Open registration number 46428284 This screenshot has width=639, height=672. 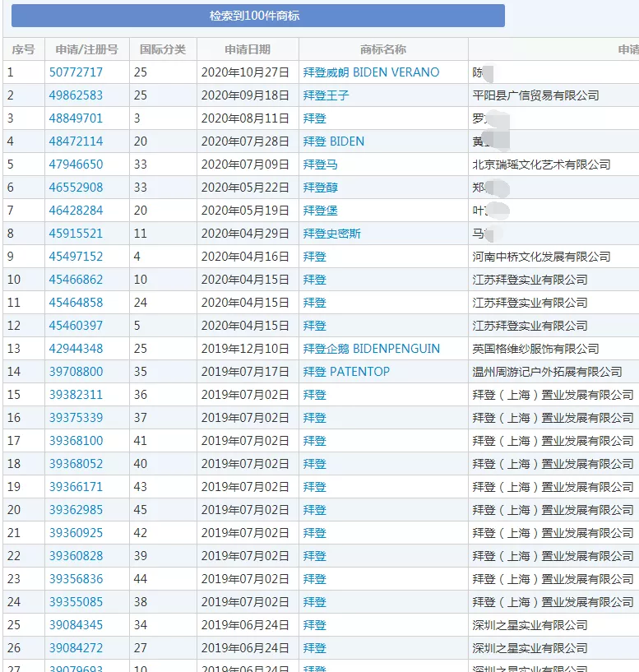pyautogui.click(x=76, y=211)
